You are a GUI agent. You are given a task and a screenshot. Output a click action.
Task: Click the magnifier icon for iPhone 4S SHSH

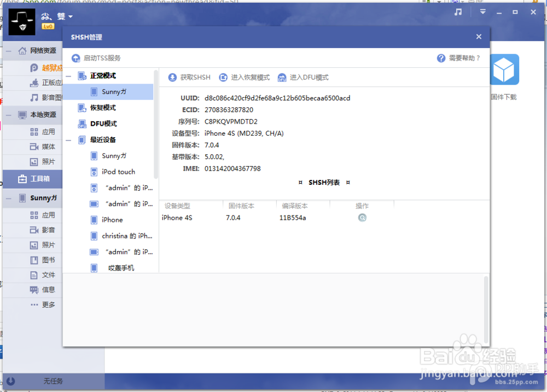(362, 218)
